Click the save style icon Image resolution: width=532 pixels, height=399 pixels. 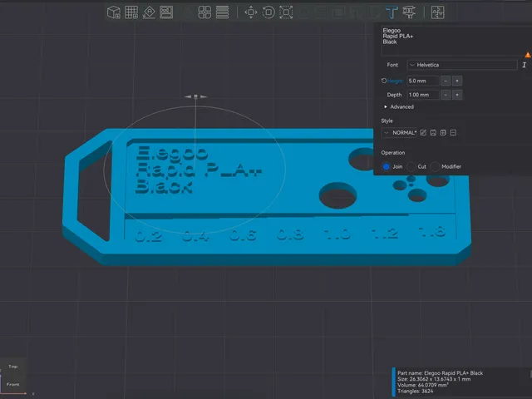(433, 133)
